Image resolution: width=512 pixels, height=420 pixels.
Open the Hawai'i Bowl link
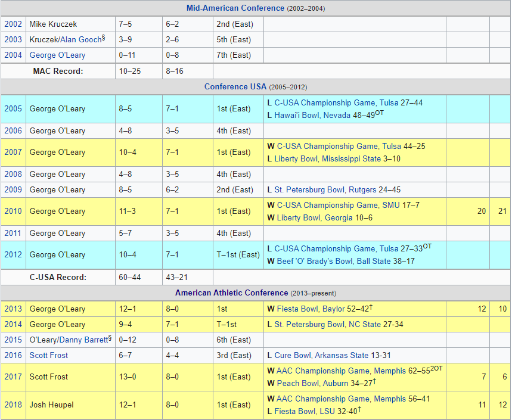296,115
